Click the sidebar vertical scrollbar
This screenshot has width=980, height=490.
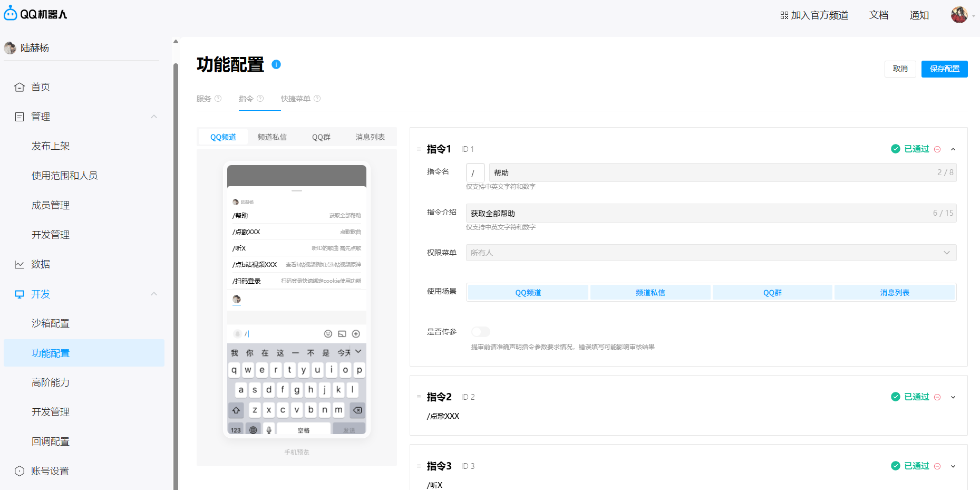(176, 264)
